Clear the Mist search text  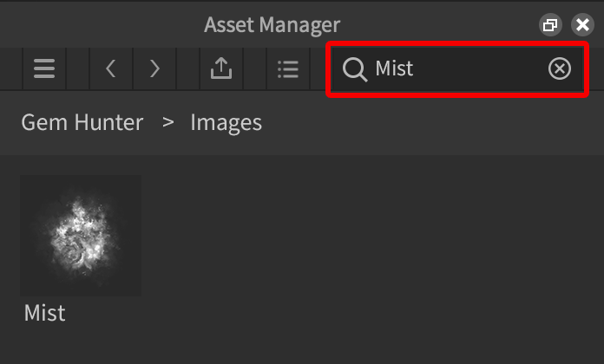pyautogui.click(x=560, y=68)
